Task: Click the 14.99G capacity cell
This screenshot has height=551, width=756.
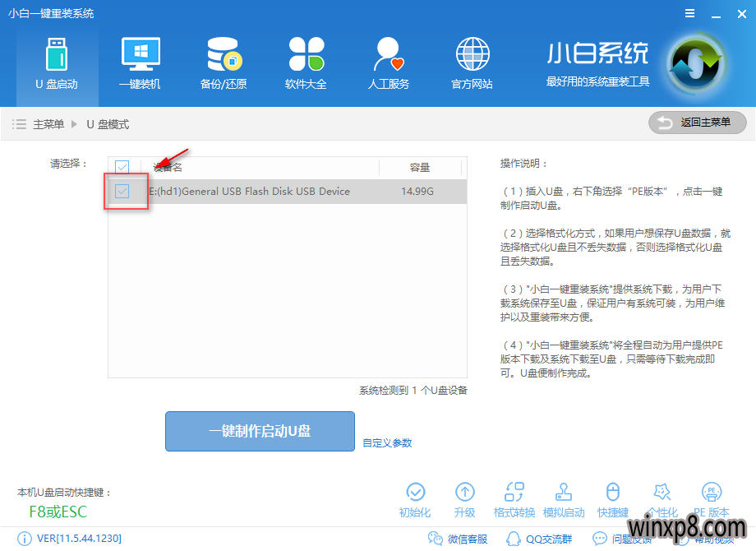Action: click(x=417, y=191)
